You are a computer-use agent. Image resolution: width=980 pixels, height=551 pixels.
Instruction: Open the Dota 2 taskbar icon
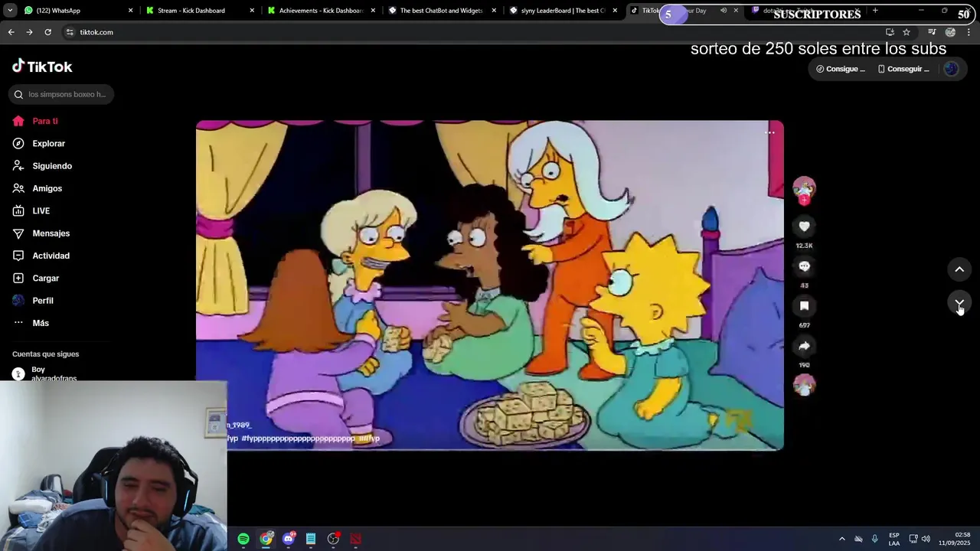click(x=355, y=539)
